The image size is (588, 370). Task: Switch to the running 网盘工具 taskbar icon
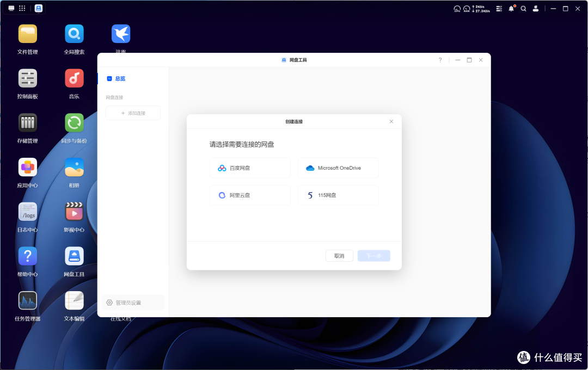tap(39, 8)
